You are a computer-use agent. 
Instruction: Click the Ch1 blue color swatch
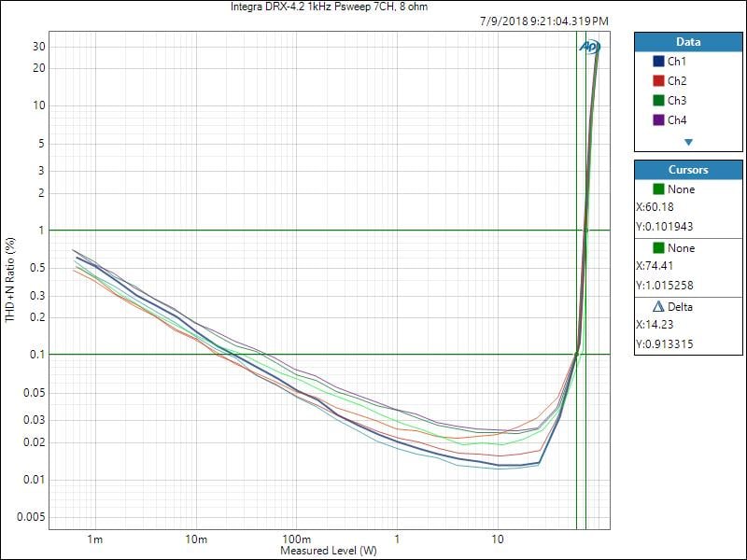click(659, 61)
